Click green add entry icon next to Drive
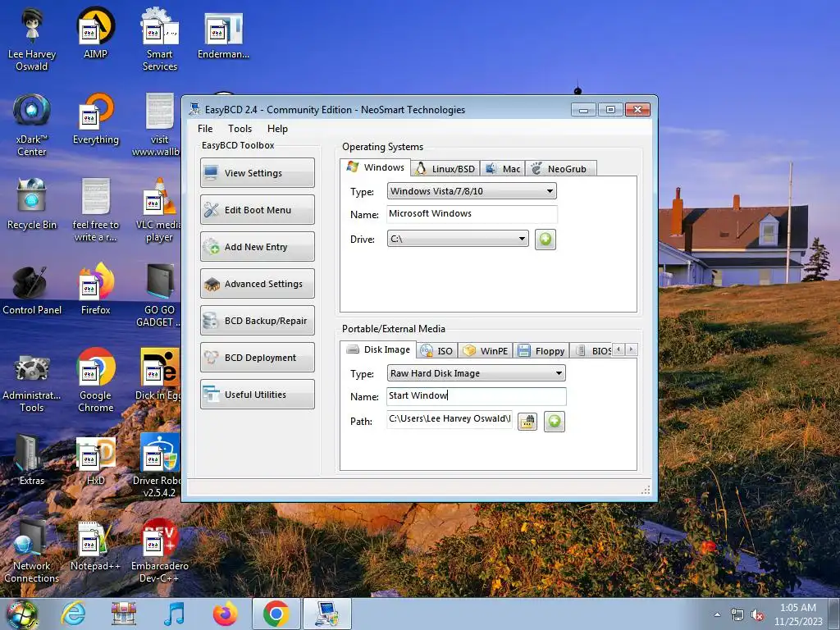Image resolution: width=840 pixels, height=630 pixels. pos(546,239)
